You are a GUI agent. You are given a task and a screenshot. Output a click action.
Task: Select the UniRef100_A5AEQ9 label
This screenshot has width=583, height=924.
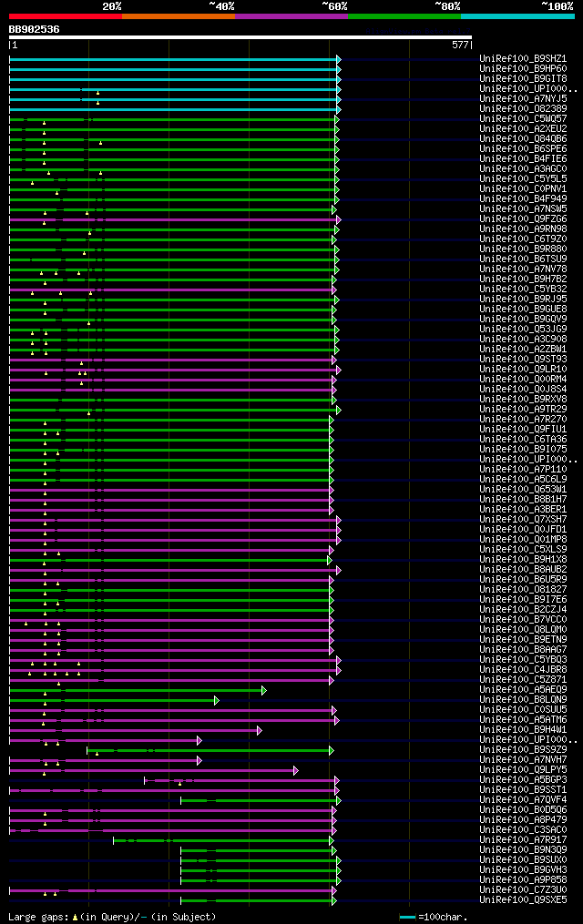tap(523, 690)
